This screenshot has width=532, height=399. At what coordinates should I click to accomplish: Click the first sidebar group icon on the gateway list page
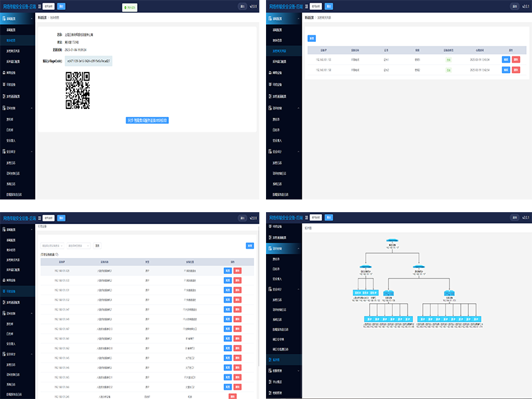tap(270, 19)
